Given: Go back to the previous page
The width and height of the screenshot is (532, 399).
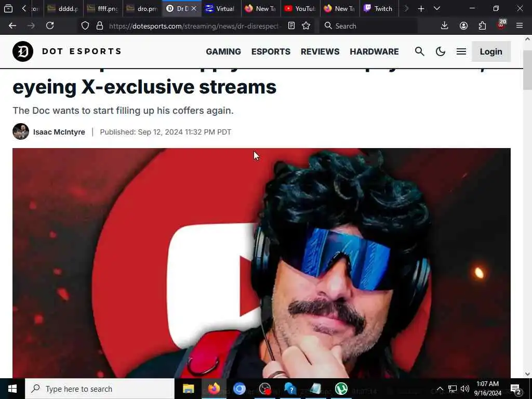Looking at the screenshot, I should click(12, 26).
